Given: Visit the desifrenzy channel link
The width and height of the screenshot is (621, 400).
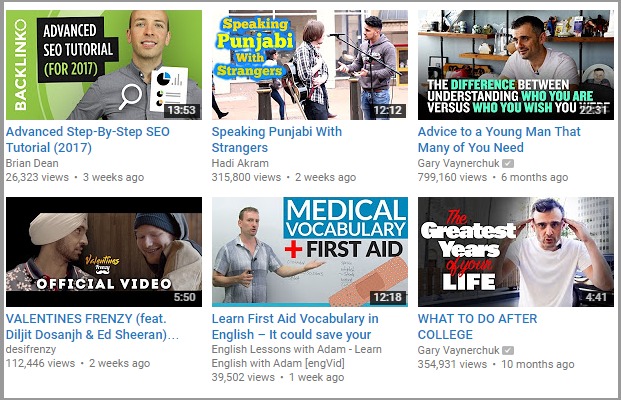Looking at the screenshot, I should 31,349.
